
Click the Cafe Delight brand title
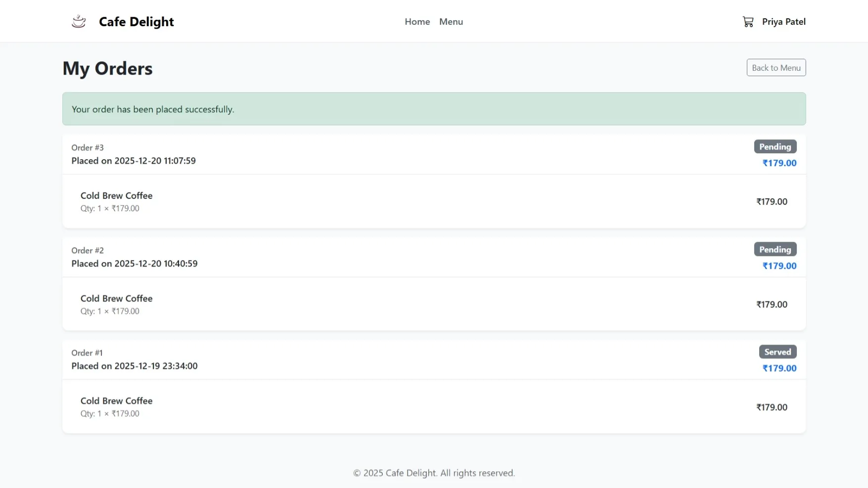pos(136,21)
